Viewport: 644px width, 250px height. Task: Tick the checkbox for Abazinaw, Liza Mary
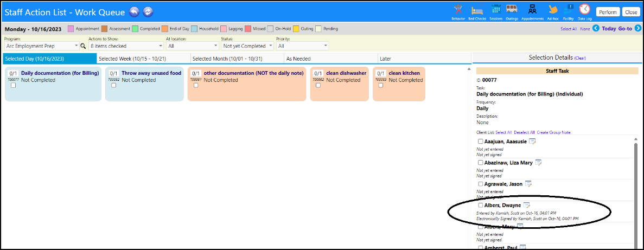point(481,163)
